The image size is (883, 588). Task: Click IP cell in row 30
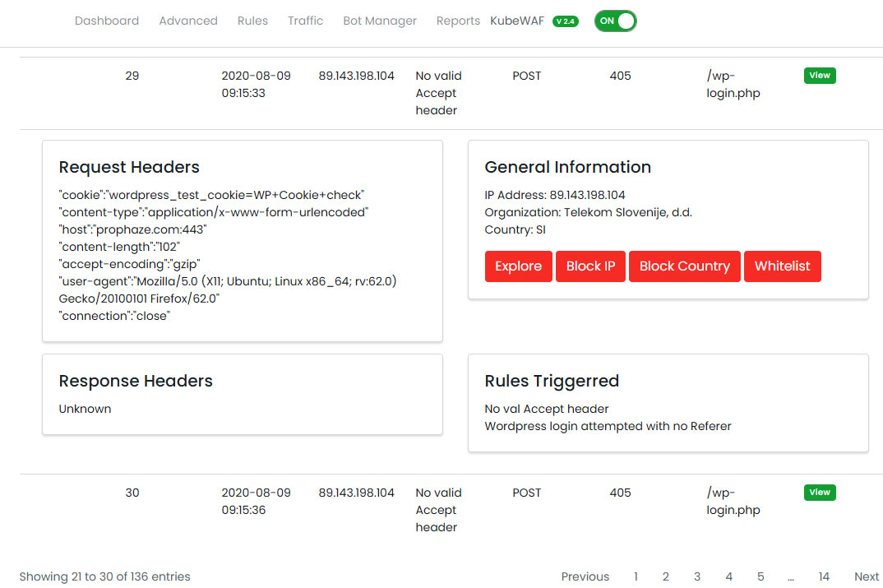point(357,493)
